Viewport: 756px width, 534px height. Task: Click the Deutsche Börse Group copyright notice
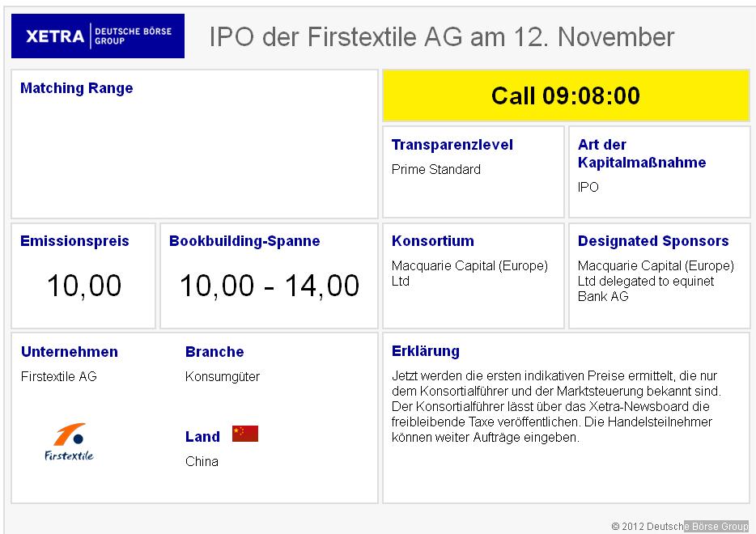coord(680,527)
